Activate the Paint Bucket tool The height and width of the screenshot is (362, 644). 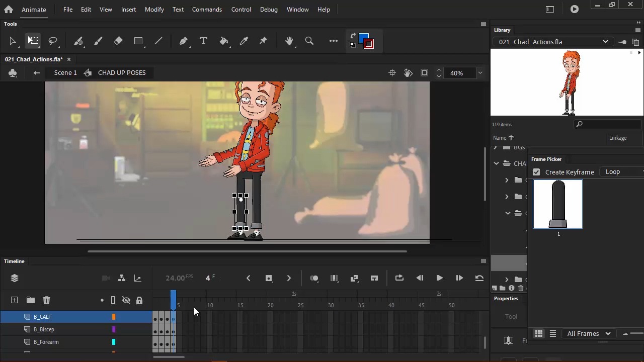[x=224, y=41]
